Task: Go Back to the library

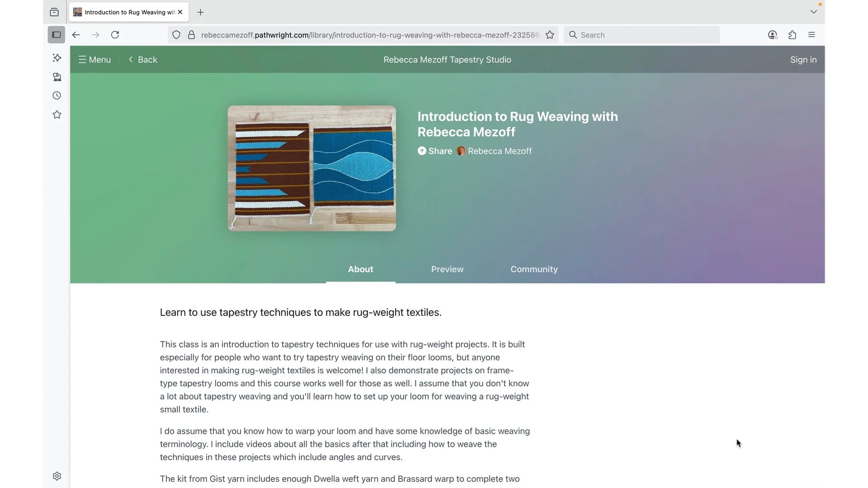Action: pos(143,60)
